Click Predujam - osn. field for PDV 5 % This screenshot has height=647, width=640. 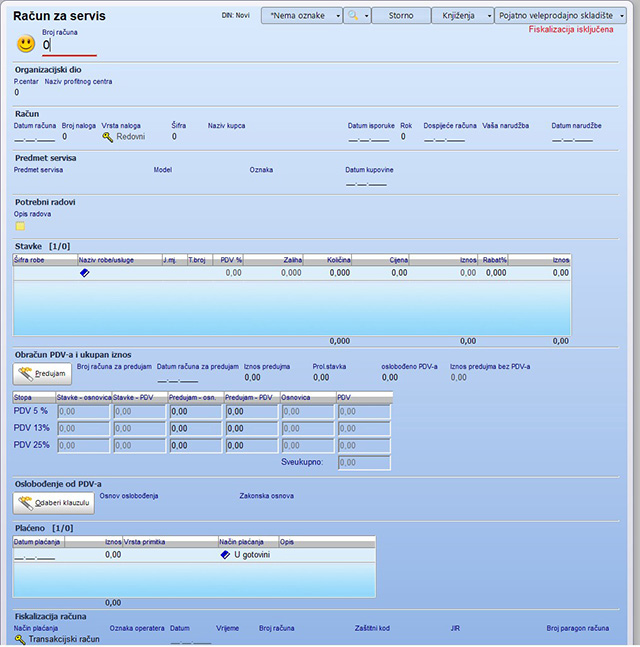(x=196, y=412)
